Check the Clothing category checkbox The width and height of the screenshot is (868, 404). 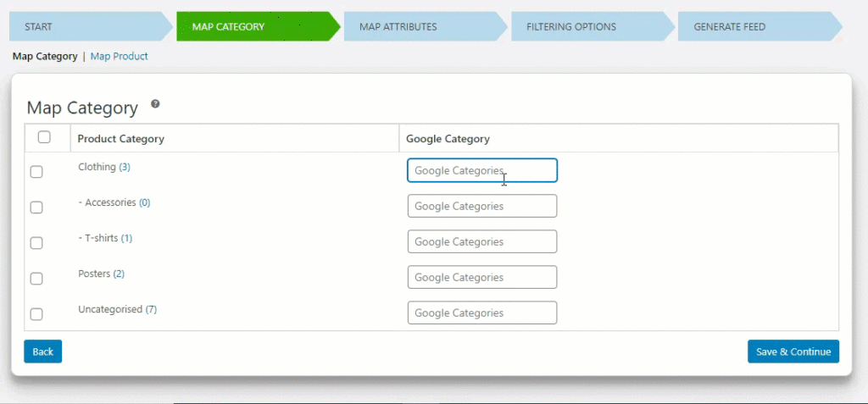[36, 172]
